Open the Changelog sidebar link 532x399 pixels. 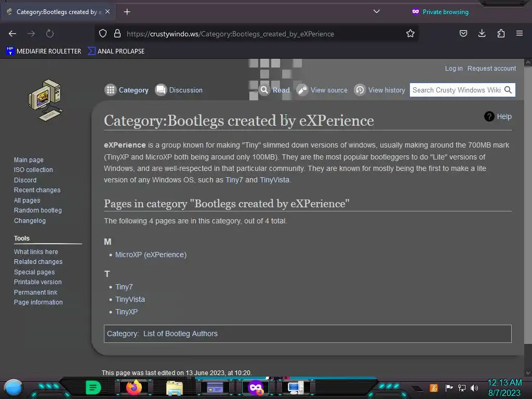[x=30, y=220]
